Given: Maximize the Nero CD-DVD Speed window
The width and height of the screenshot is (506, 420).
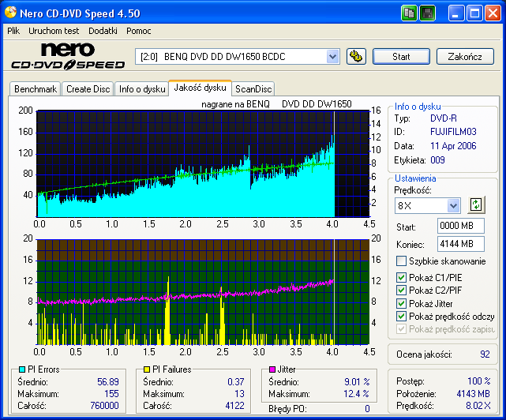Looking at the screenshot, I should [474, 13].
